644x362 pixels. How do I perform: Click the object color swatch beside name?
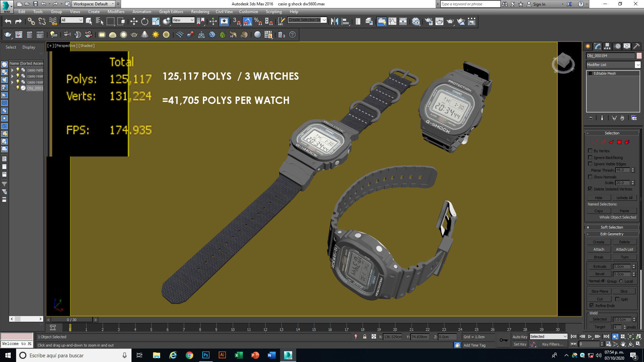point(639,56)
